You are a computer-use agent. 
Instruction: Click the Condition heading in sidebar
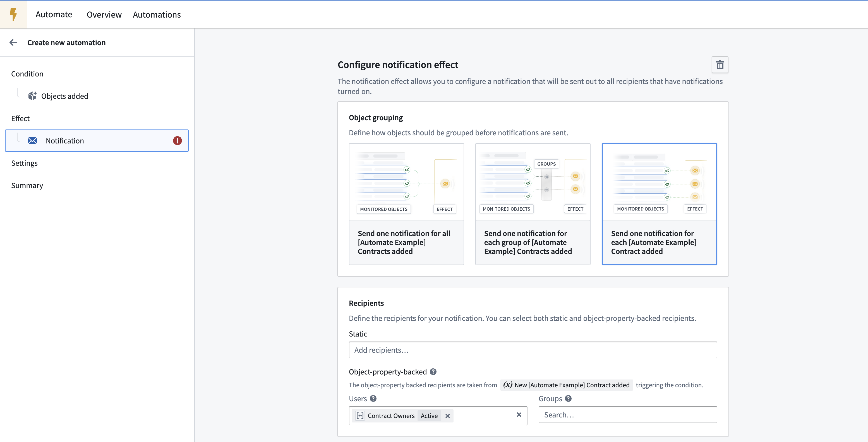(27, 74)
